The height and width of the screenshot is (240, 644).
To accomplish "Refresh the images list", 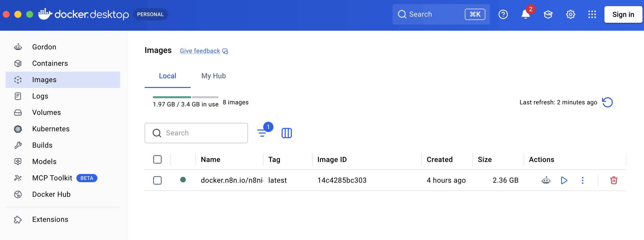I will pos(607,102).
